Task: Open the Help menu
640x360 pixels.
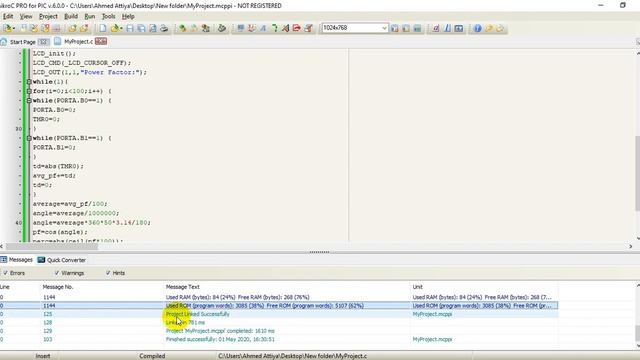Action: (128, 16)
